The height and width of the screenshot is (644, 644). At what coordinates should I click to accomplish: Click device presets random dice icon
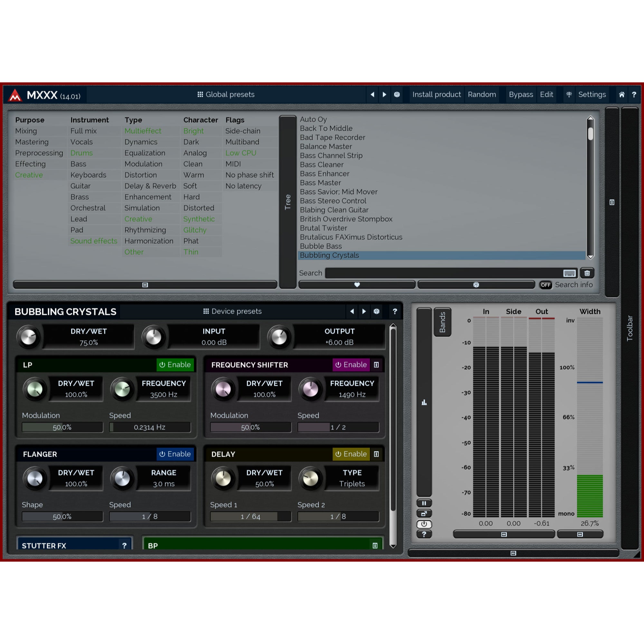[376, 311]
